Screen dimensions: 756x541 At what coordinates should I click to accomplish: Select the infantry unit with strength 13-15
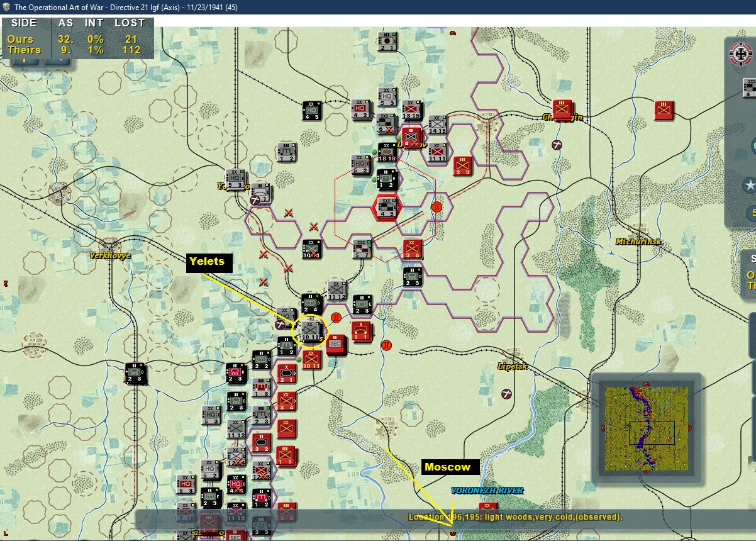tap(411, 109)
